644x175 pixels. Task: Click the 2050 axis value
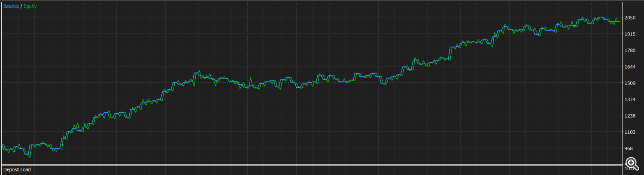(630, 18)
